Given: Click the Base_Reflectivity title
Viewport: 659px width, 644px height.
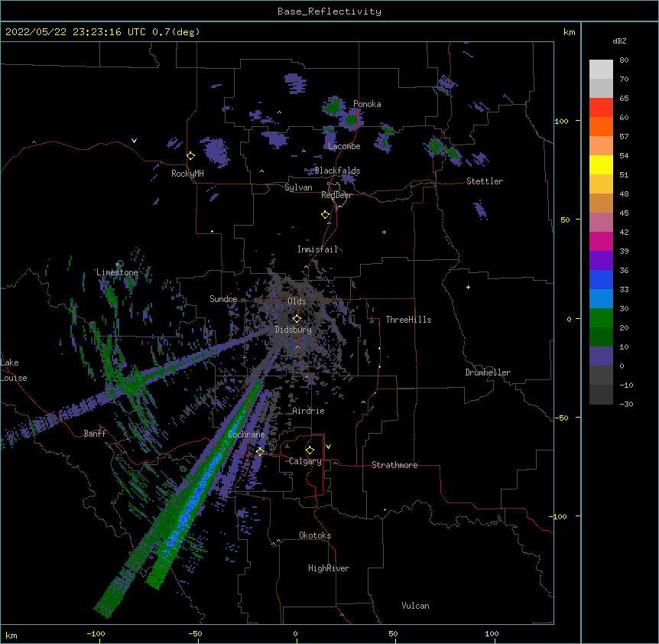Looking at the screenshot, I should [329, 11].
